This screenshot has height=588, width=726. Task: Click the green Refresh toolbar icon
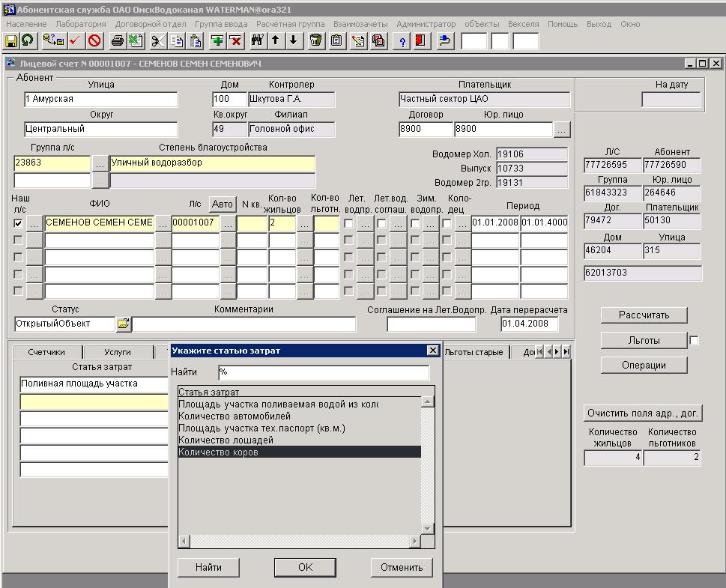[28, 41]
